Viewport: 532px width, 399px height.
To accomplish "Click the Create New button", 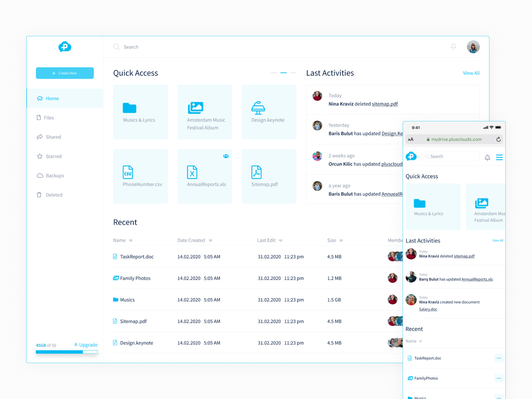I will click(65, 73).
